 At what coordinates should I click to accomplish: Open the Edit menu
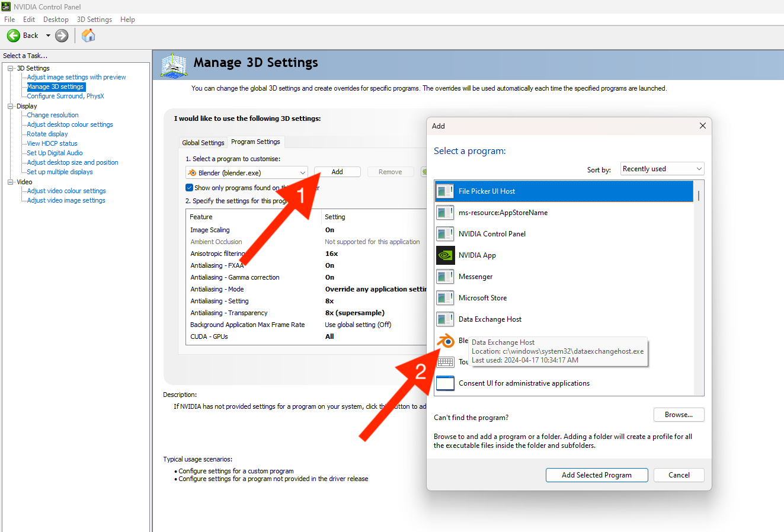(29, 20)
